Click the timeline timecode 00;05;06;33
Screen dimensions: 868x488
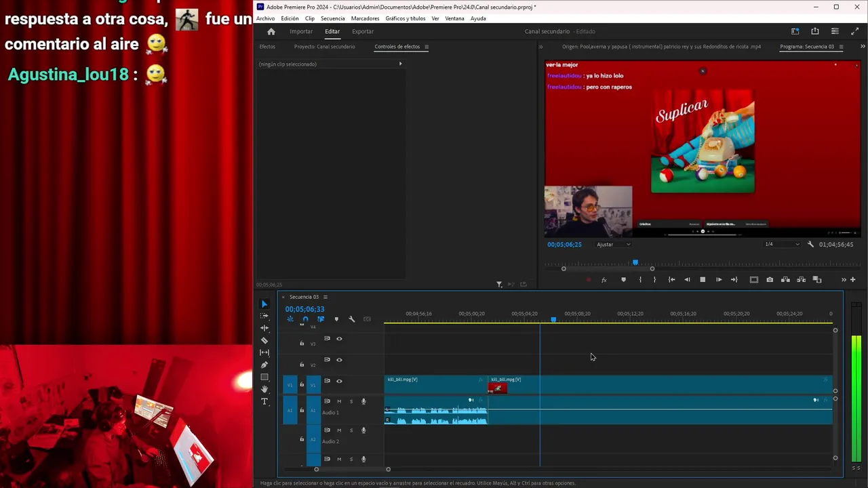pos(304,309)
